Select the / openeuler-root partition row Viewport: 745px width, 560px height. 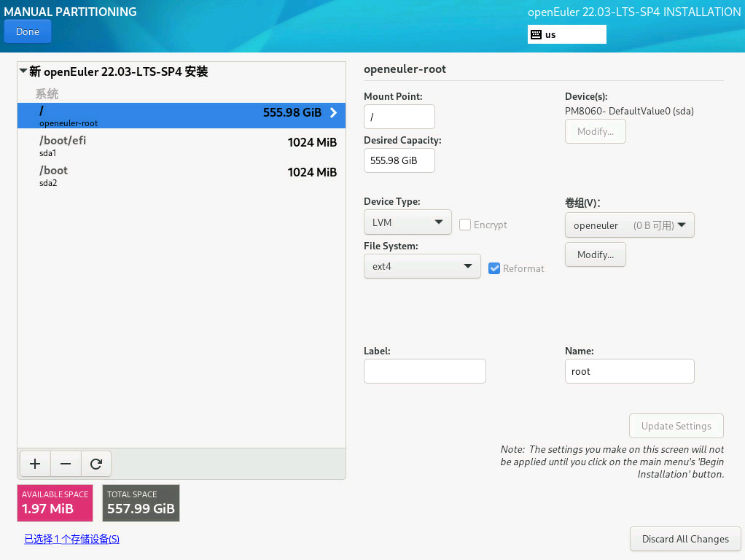pos(182,115)
